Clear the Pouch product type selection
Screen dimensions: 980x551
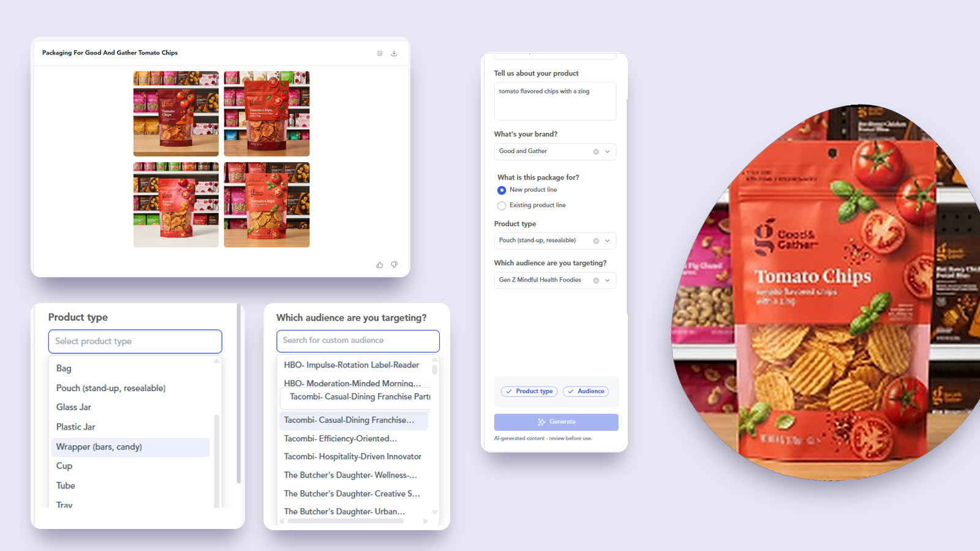(596, 241)
